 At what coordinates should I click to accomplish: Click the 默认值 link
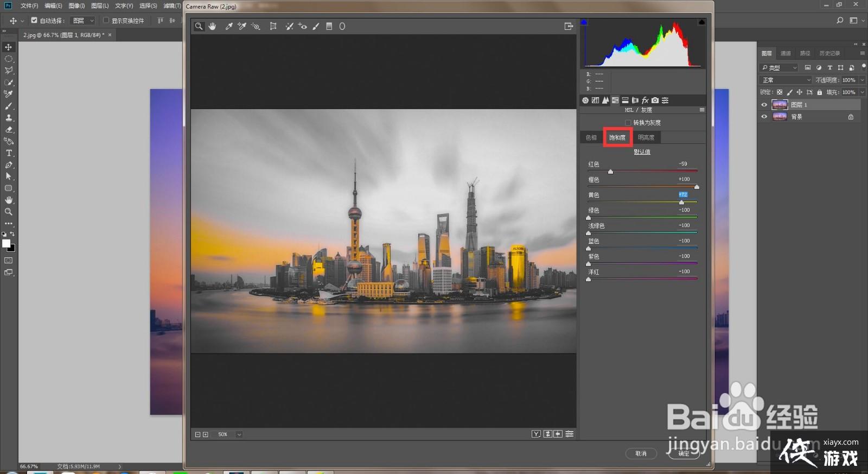(x=642, y=152)
